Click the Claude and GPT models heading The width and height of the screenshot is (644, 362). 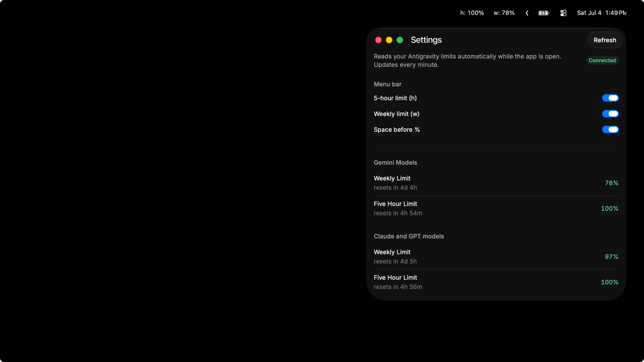tap(409, 236)
